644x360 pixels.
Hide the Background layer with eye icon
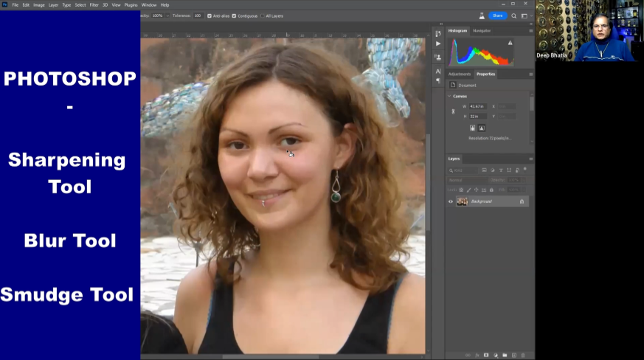(451, 201)
